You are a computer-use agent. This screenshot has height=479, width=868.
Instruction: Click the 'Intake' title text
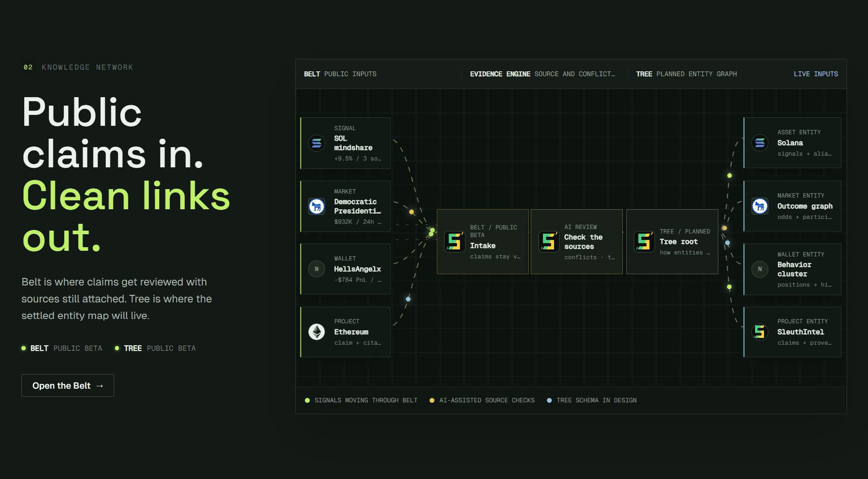(x=483, y=246)
